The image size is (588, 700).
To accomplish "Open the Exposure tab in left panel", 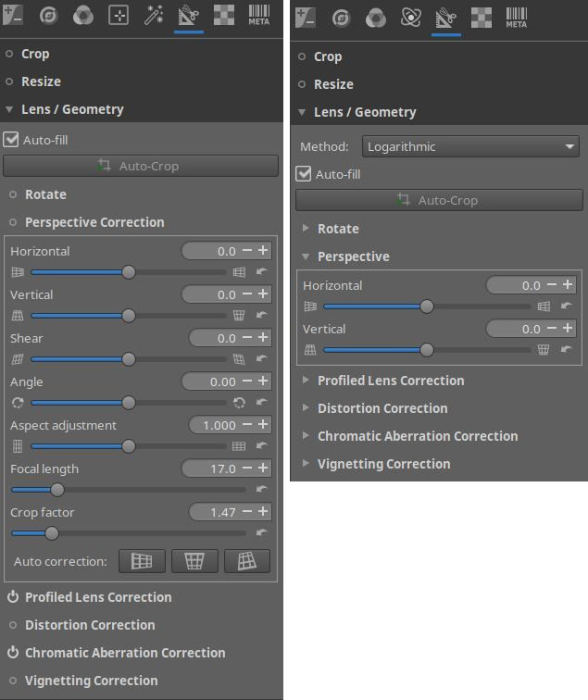I will (13, 15).
